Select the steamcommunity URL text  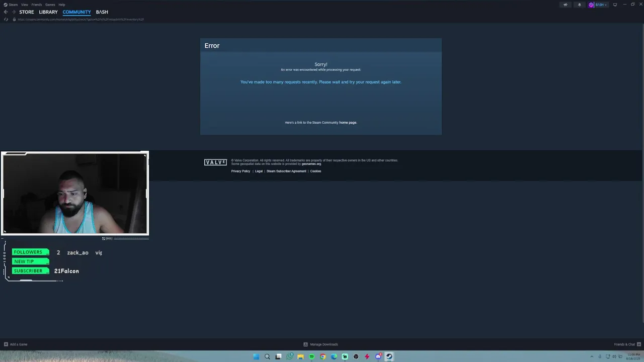[x=80, y=20]
